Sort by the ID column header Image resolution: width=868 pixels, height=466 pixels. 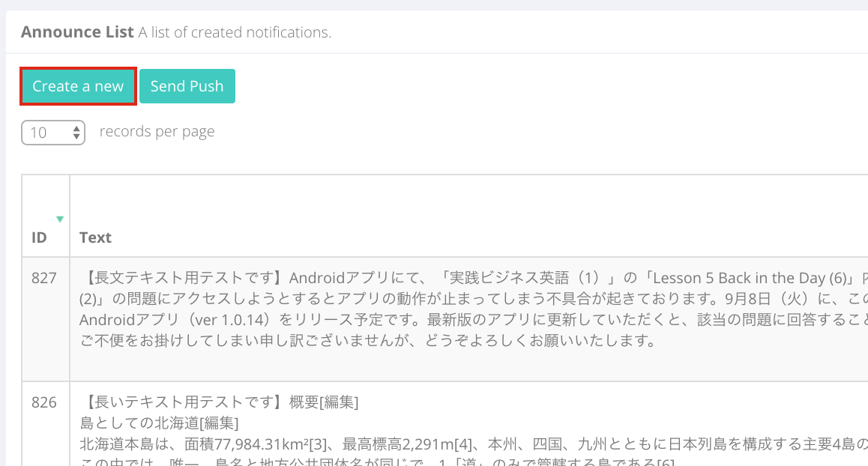[46, 216]
